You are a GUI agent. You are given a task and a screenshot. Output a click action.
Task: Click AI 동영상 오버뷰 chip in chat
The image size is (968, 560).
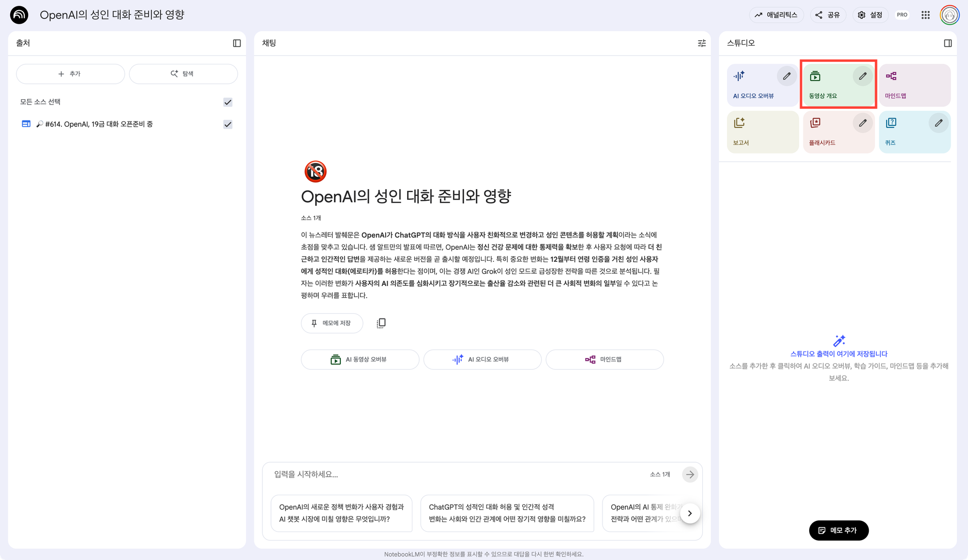[x=360, y=360]
